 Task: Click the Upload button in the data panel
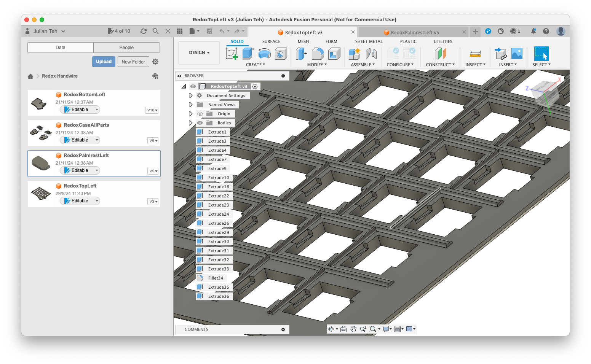(104, 61)
